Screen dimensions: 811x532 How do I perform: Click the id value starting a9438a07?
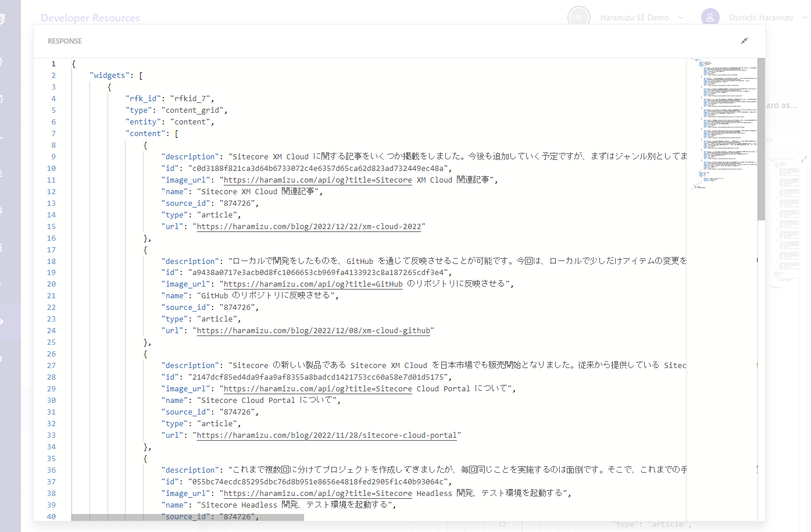[x=317, y=273]
